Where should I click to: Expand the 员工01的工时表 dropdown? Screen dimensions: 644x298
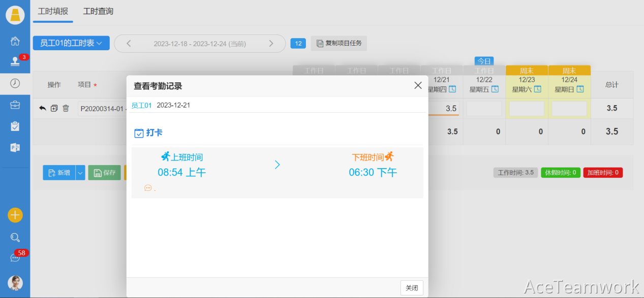[x=71, y=43]
